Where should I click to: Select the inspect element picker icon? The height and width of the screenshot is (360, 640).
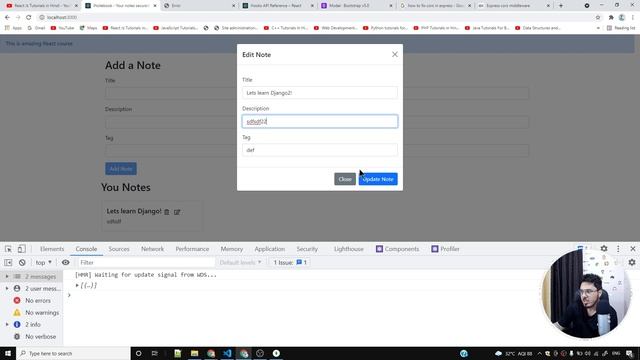click(x=8, y=249)
